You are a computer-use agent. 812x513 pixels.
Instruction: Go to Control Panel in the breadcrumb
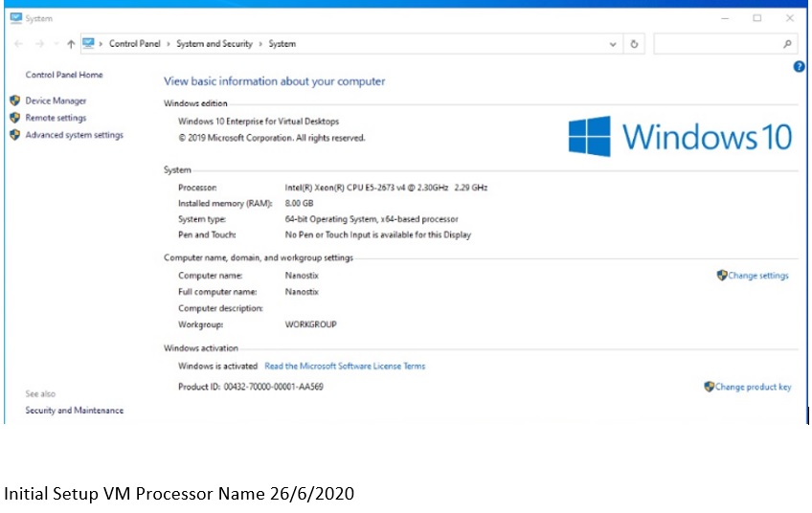click(135, 43)
